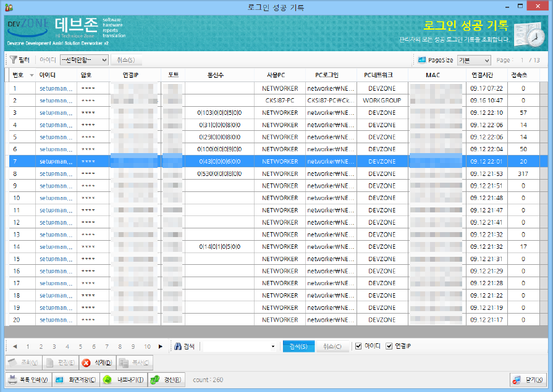Click the binoculars search icon
The image size is (553, 392).
178,346
